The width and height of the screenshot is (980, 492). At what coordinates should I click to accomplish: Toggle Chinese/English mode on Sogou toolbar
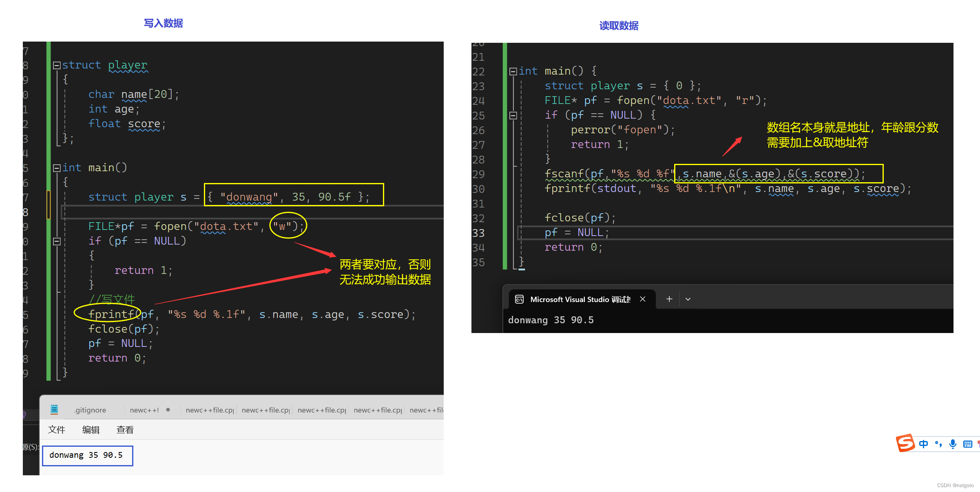tap(924, 444)
